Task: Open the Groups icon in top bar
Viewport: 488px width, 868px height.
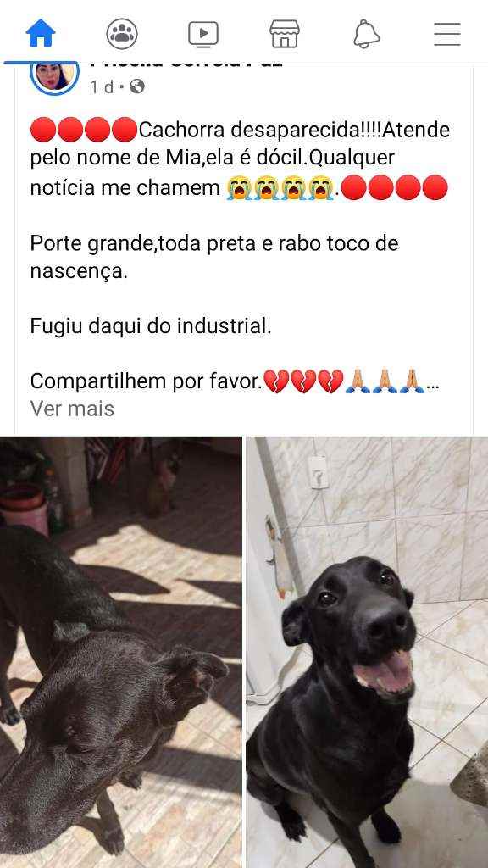Action: click(122, 34)
